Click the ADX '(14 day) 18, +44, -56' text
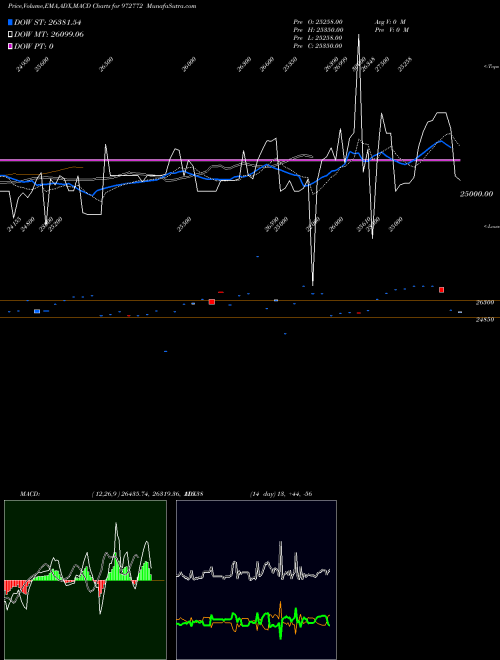The height and width of the screenshot is (660, 500). (281, 494)
